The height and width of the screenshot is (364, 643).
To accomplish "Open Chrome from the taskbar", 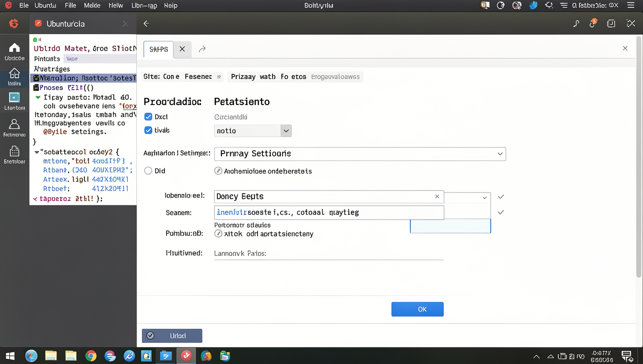I will click(x=91, y=356).
